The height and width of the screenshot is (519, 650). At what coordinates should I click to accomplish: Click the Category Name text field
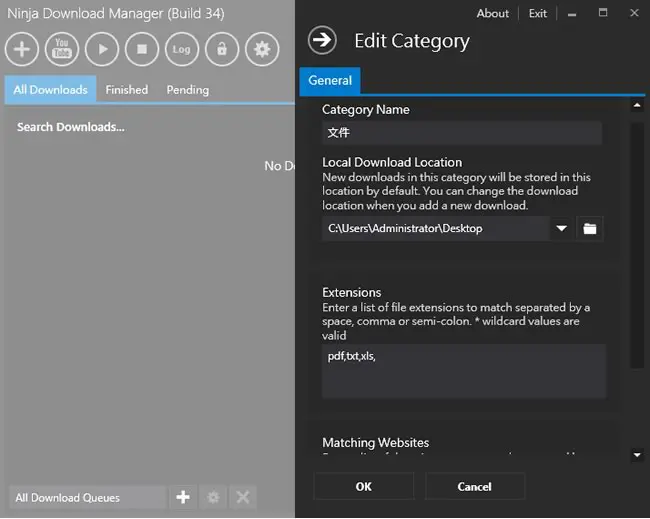pos(462,133)
